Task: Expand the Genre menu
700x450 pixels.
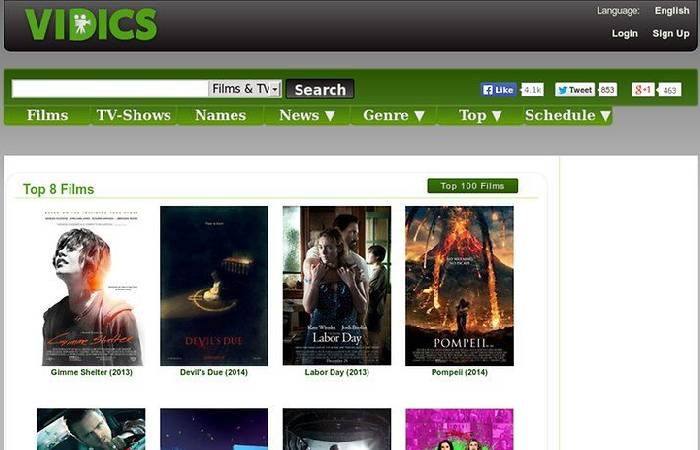Action: click(x=393, y=115)
